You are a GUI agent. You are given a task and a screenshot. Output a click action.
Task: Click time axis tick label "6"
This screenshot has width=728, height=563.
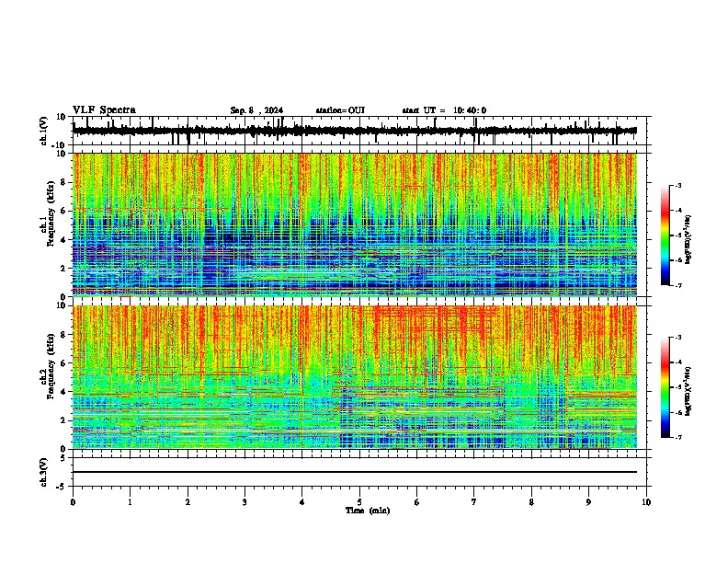pyautogui.click(x=416, y=502)
